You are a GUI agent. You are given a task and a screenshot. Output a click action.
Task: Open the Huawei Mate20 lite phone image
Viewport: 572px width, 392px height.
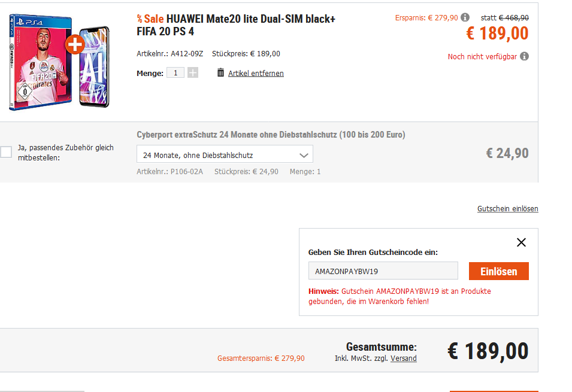point(94,68)
